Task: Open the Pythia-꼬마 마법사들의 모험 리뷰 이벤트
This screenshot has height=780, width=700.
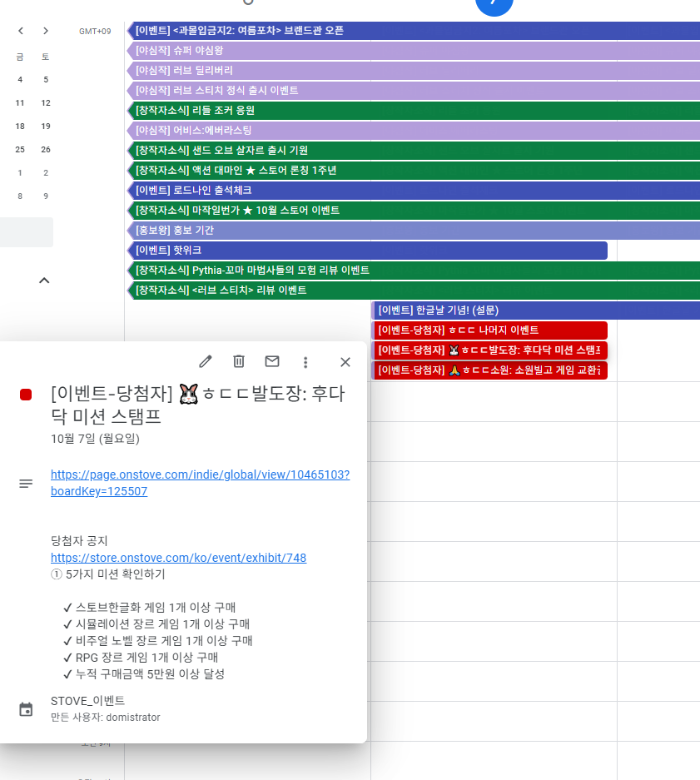Action: click(x=413, y=270)
